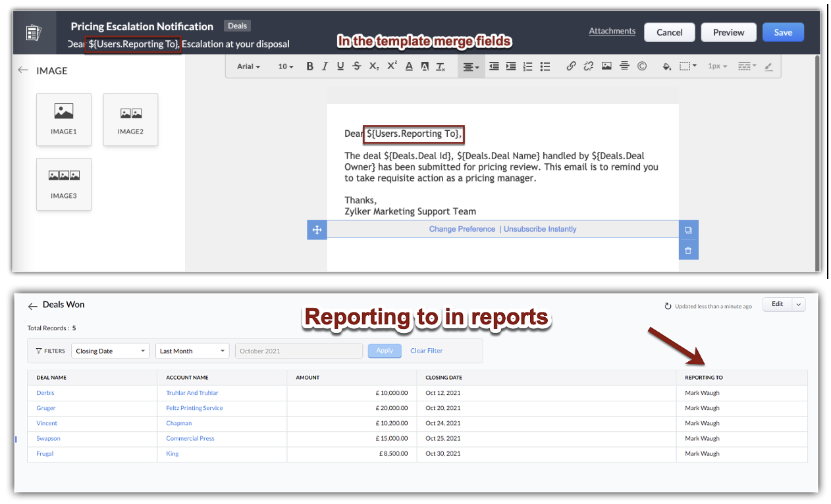This screenshot has height=504, width=831.
Task: Expand the arrow next to Edit
Action: [x=799, y=304]
